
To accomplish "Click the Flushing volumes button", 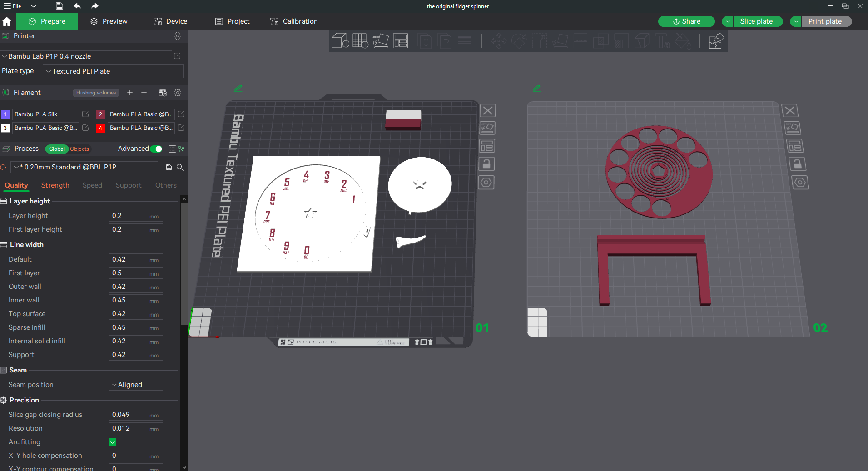I will 96,93.
